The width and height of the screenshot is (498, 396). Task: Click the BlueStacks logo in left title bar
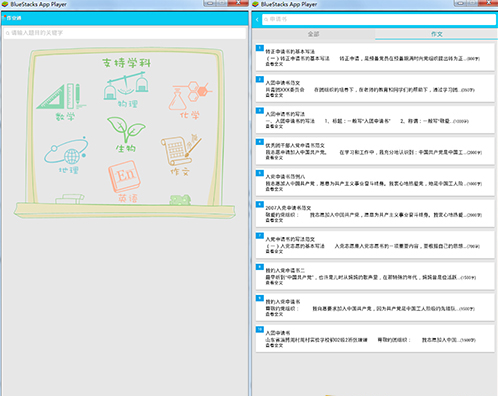coord(5,4)
